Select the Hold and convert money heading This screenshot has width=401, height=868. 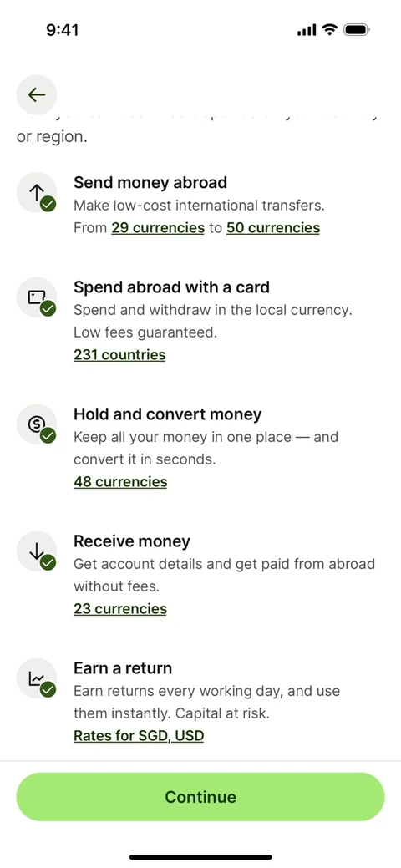[168, 414]
